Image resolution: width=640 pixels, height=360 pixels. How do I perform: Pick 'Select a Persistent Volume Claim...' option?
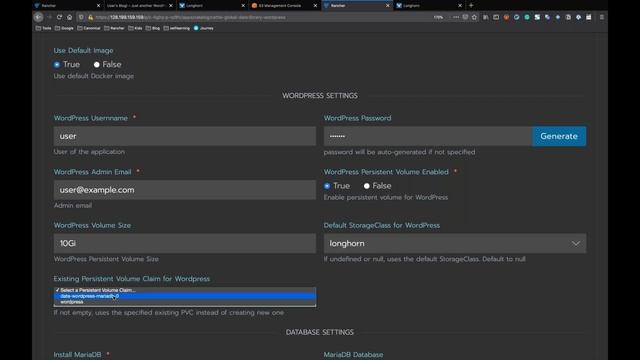tap(184, 290)
